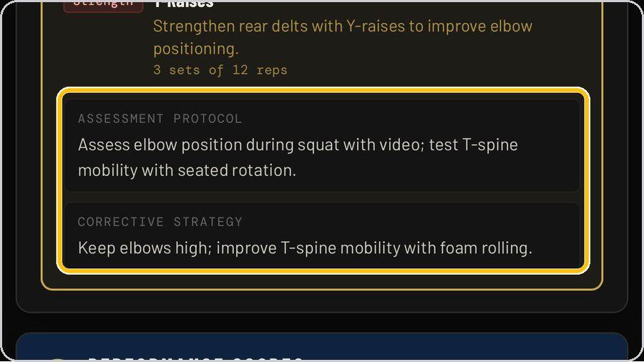Viewport: 644px width, 362px height.
Task: Click the Y-raises rear delts description
Action: 343,37
